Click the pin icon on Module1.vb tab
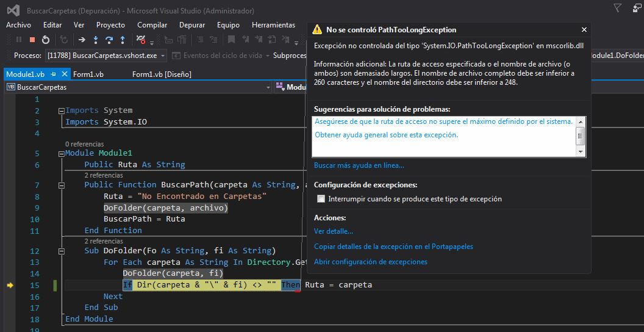Screen dimensions: 644x332 (x=54, y=74)
